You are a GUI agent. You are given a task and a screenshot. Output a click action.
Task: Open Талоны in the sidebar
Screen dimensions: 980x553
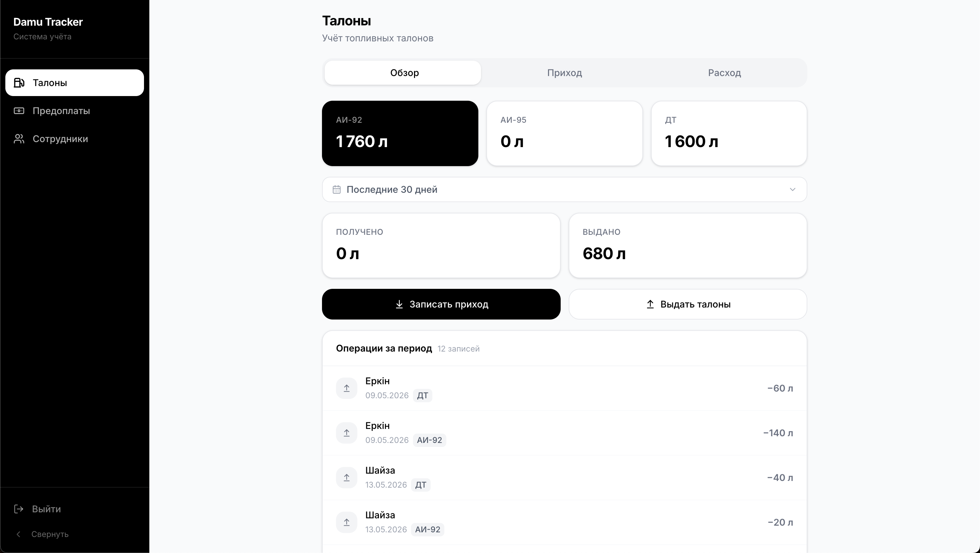point(75,83)
